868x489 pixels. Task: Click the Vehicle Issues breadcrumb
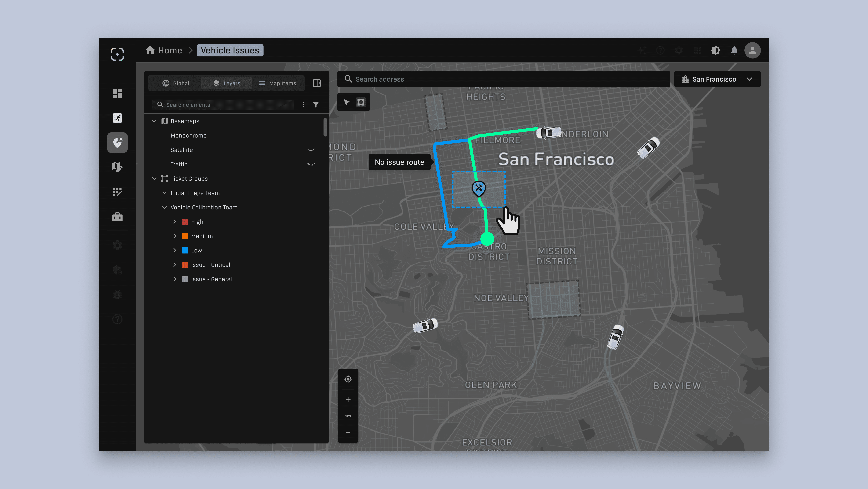click(230, 50)
